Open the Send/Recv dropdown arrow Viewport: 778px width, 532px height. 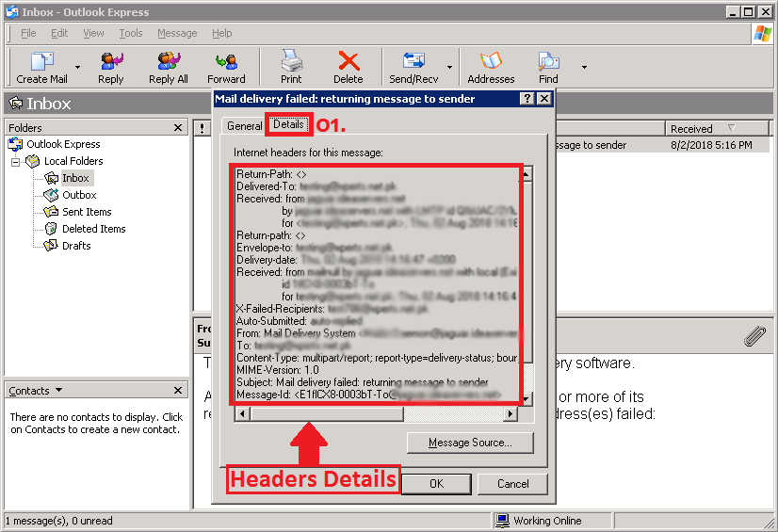coord(449,67)
